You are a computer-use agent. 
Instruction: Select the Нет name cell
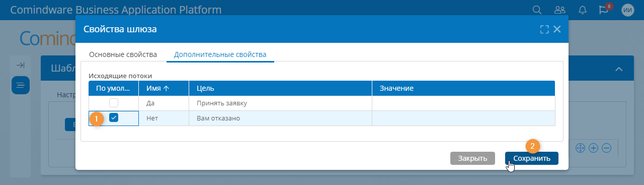pos(164,118)
